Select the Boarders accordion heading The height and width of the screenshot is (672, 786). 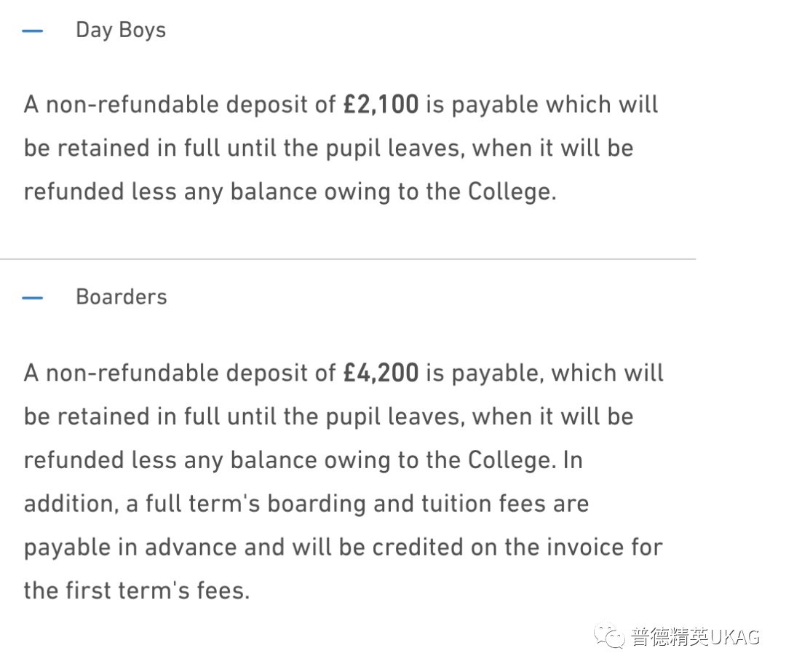pos(122,297)
